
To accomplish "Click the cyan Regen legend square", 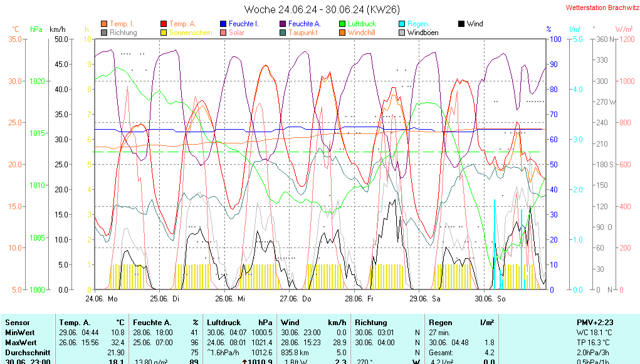I will [x=402, y=24].
